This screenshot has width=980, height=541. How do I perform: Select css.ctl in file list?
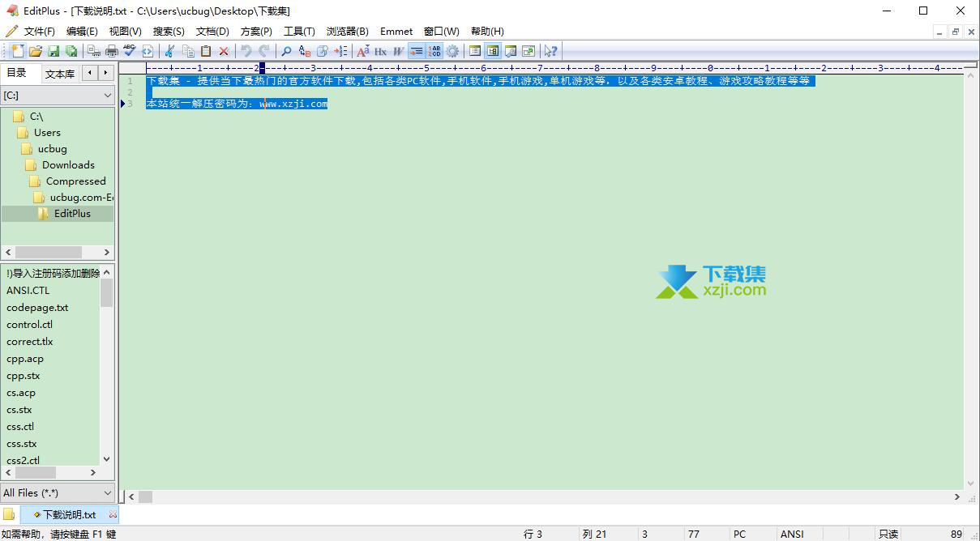[20, 426]
